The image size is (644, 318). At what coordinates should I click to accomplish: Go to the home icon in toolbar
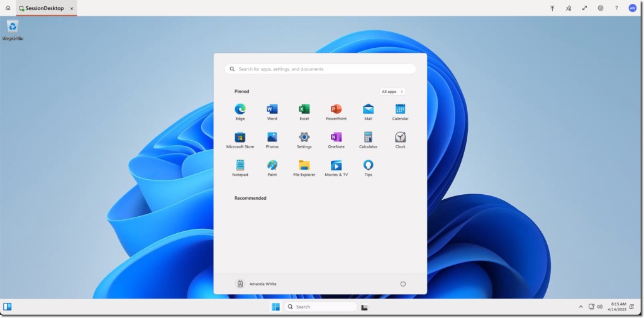coord(8,8)
